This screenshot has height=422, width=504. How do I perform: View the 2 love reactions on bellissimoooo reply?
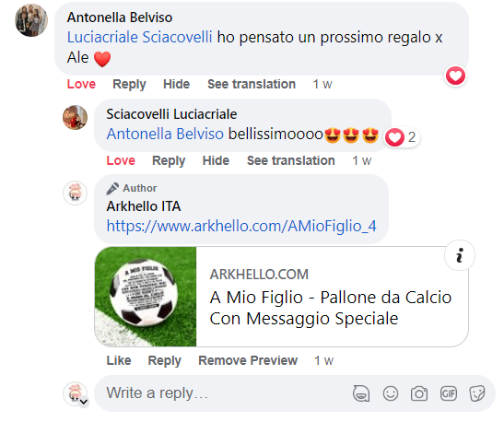click(402, 137)
